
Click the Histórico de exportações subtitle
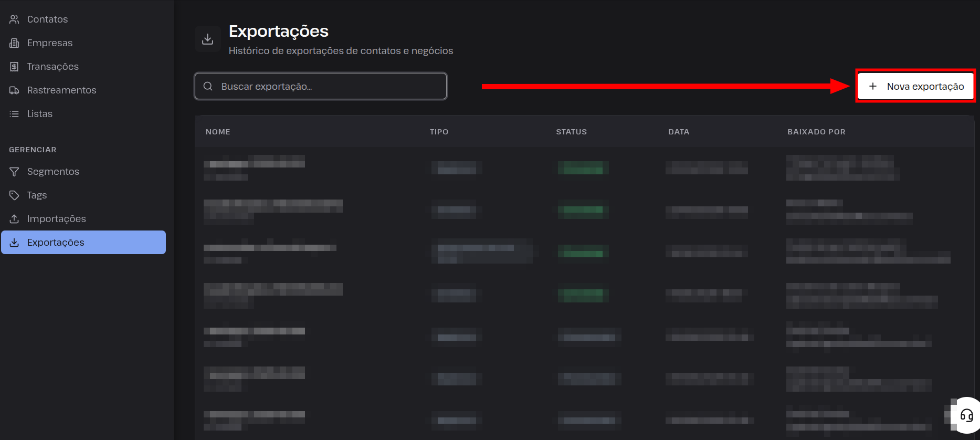(x=341, y=51)
